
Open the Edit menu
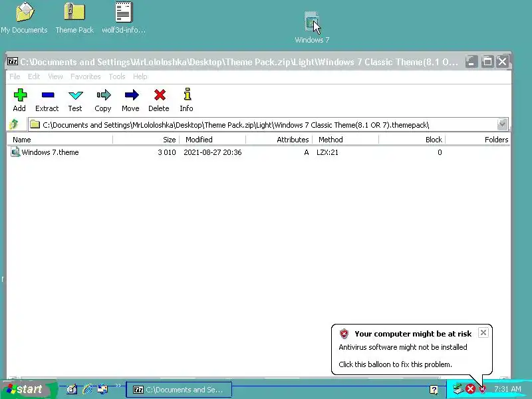pyautogui.click(x=34, y=76)
